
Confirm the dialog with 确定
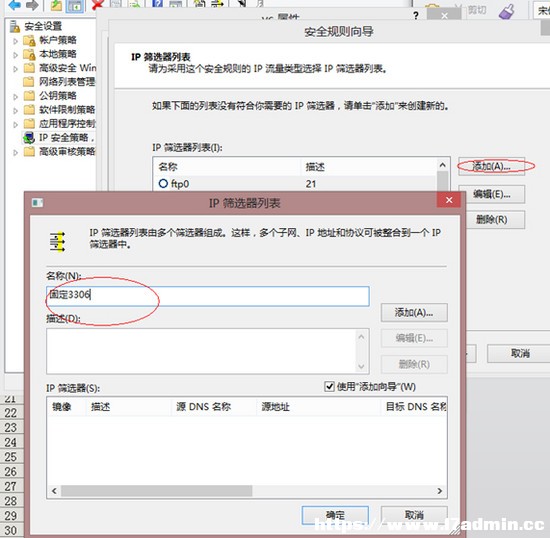[x=335, y=515]
